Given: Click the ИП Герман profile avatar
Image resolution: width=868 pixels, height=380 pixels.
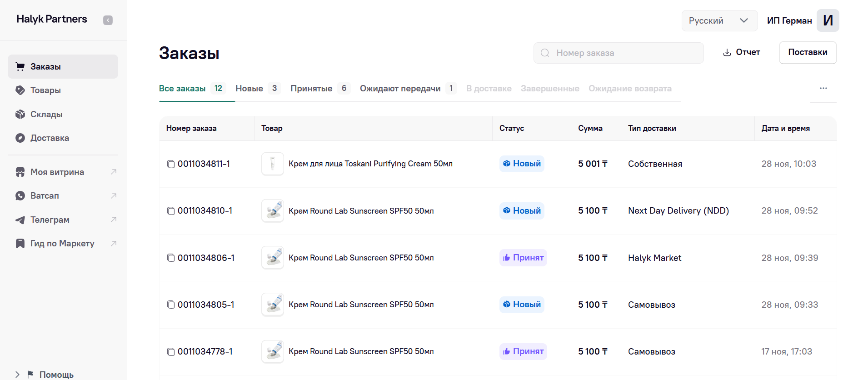Looking at the screenshot, I should 828,20.
